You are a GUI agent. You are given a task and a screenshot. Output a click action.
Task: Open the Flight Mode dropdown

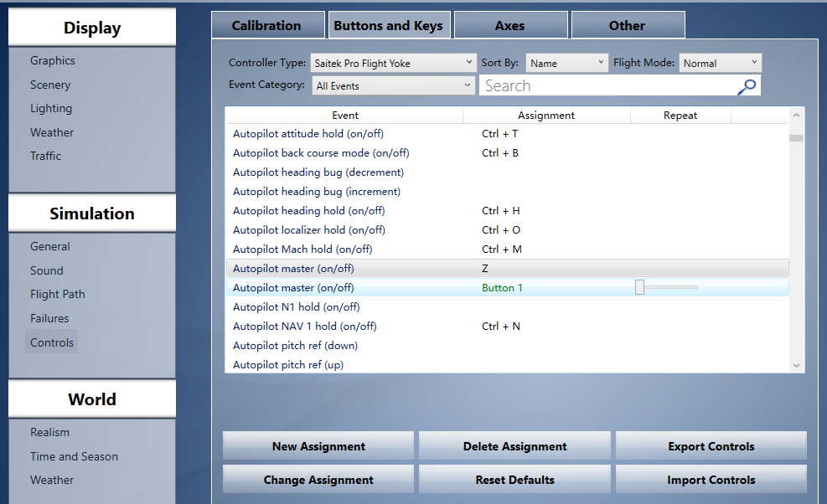[x=720, y=63]
